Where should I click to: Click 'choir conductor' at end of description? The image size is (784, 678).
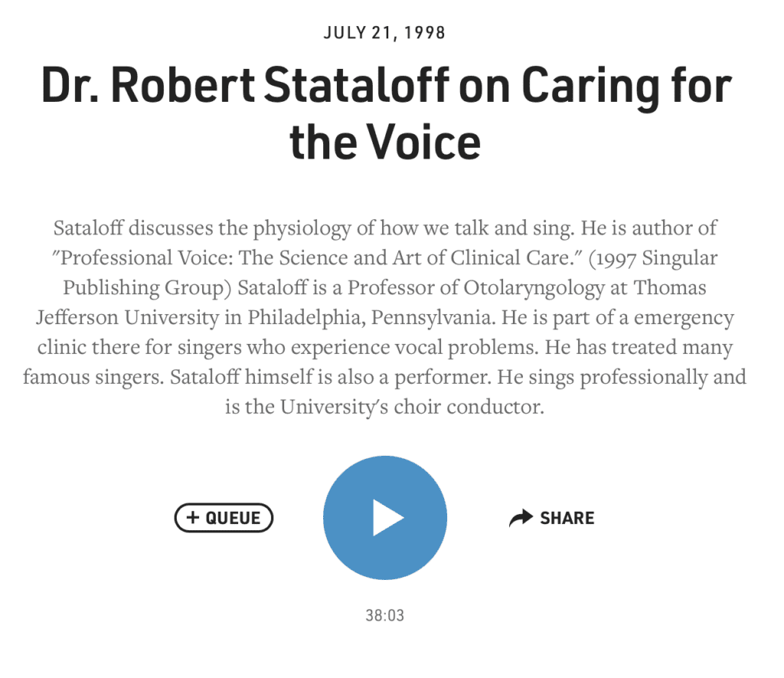469,407
